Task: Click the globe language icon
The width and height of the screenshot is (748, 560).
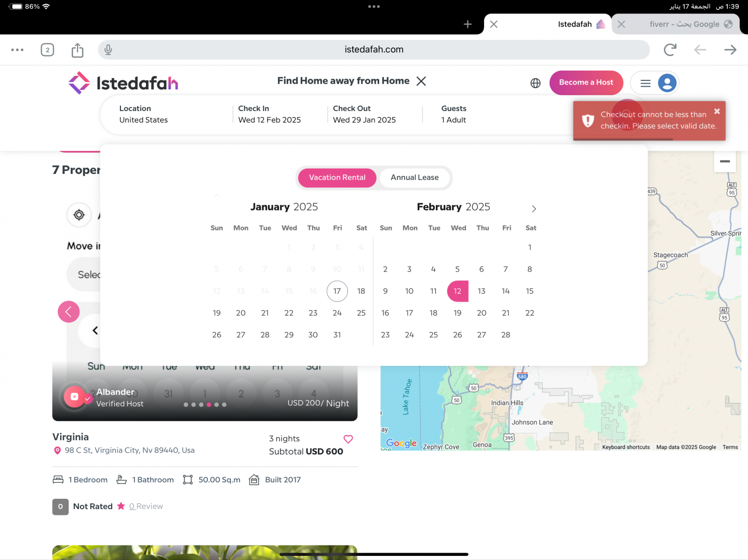Action: [536, 83]
